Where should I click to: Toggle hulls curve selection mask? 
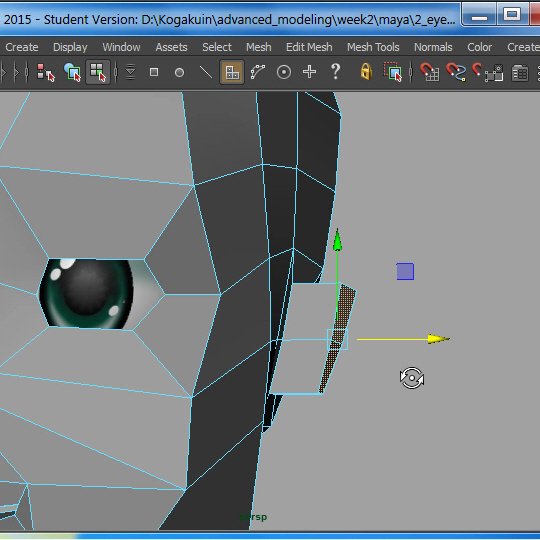pos(258,72)
